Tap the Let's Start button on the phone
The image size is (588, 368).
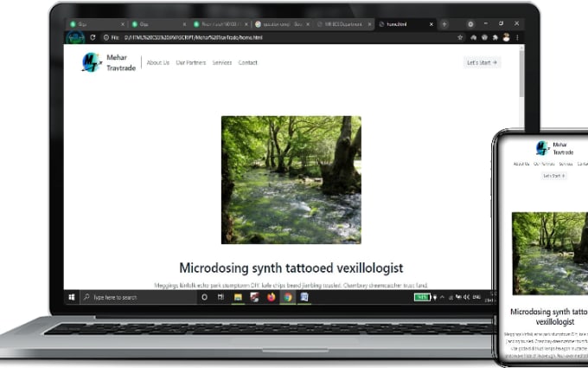click(554, 176)
